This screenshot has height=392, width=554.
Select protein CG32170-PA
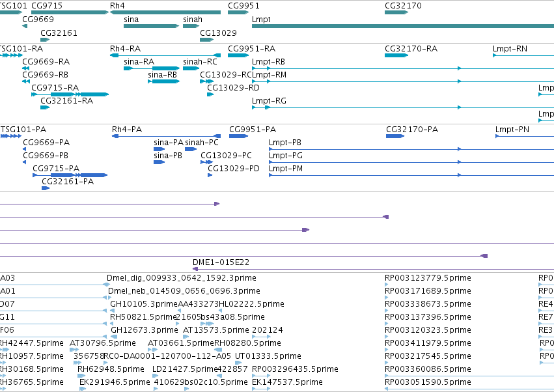point(395,136)
